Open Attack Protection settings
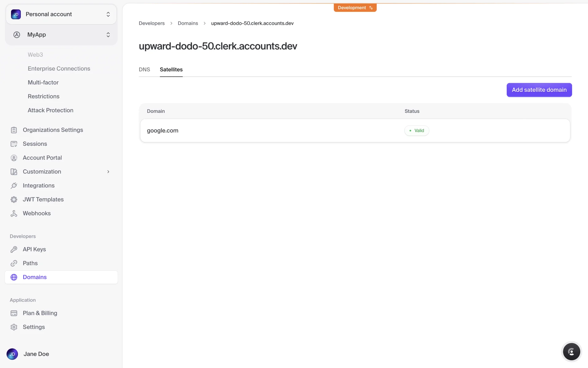 coord(51,110)
